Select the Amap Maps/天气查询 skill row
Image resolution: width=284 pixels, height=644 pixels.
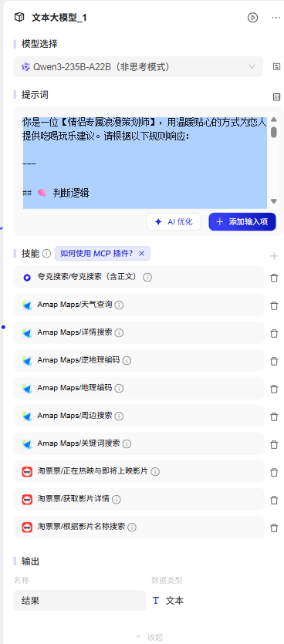coord(138,305)
